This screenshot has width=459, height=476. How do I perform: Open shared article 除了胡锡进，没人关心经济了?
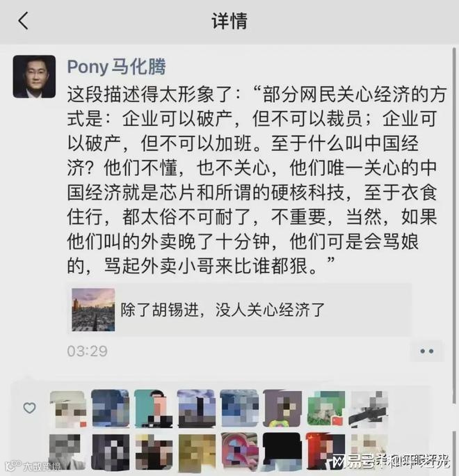tap(239, 310)
